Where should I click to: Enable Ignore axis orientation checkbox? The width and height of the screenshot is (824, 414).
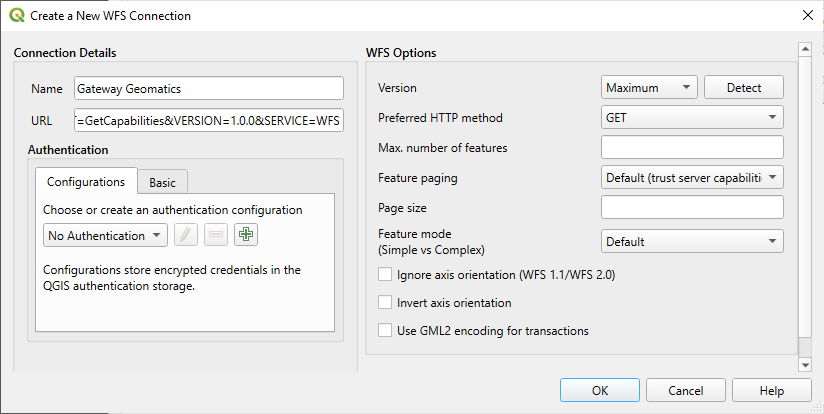pos(385,274)
